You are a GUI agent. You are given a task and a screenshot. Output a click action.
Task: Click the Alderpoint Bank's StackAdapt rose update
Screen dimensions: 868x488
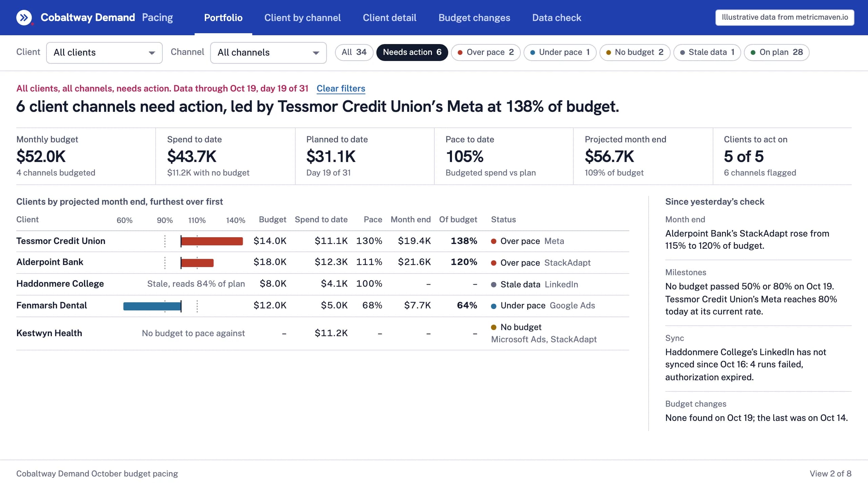747,240
